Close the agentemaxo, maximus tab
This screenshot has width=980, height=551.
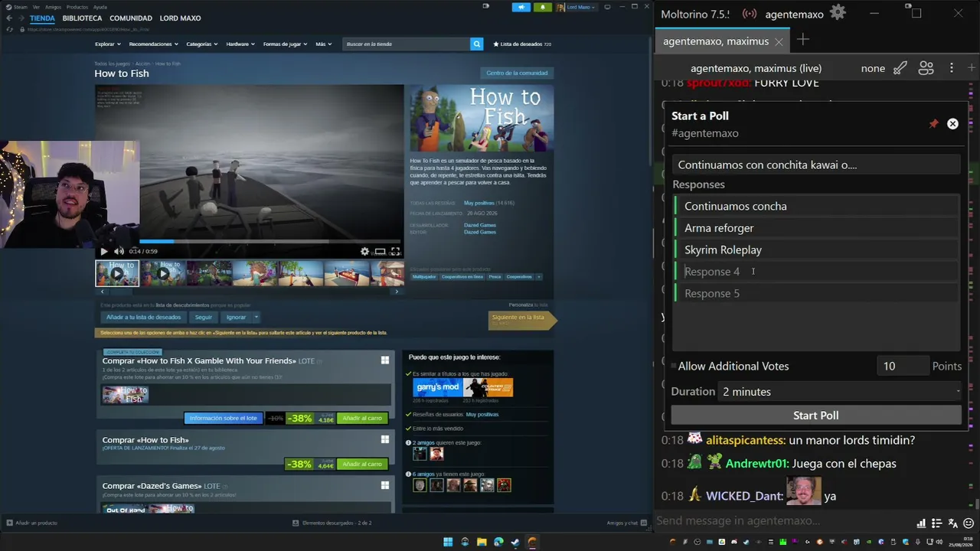779,41
